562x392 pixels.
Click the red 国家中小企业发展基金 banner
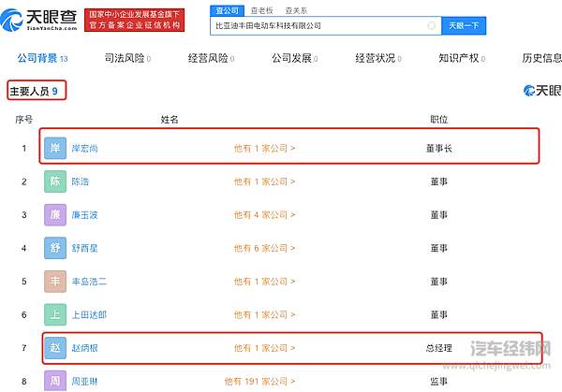(134, 20)
